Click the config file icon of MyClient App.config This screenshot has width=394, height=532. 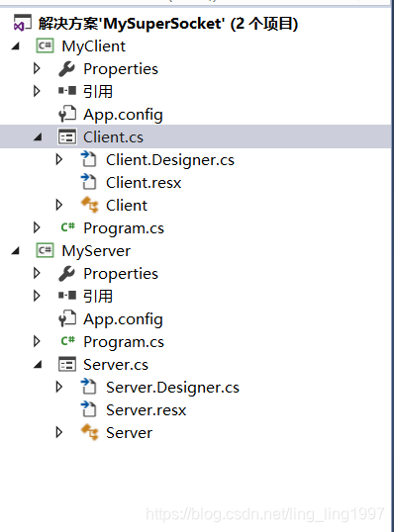pyautogui.click(x=67, y=114)
